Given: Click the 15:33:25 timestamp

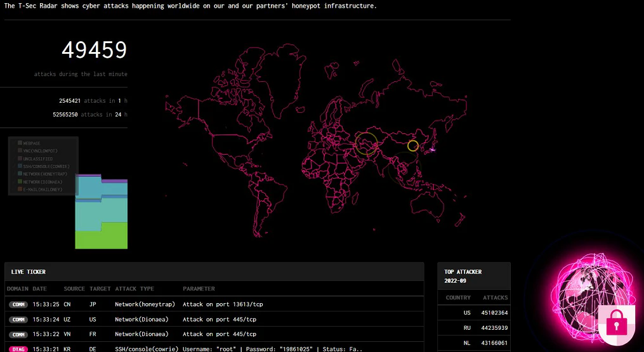Looking at the screenshot, I should coord(46,305).
